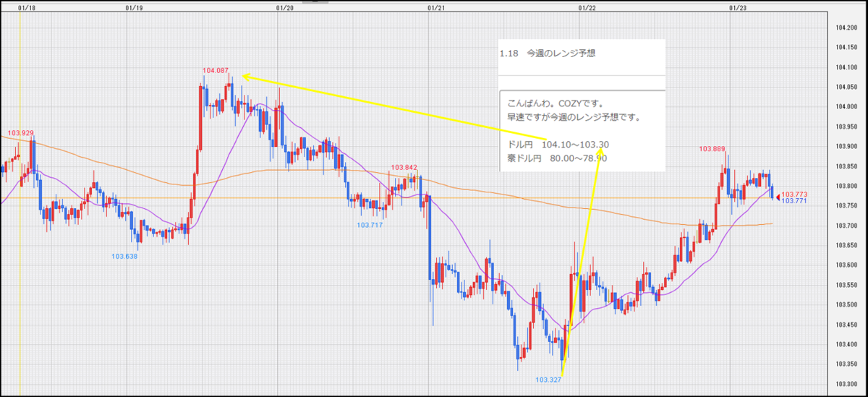Image resolution: width=868 pixels, height=397 pixels.
Task: Click the 103.929 high price label
Action: 20,133
